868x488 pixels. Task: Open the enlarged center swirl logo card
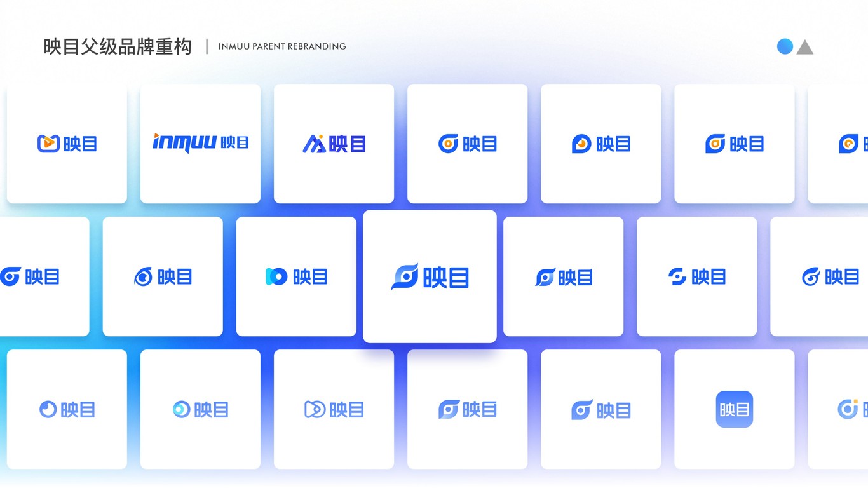tap(430, 276)
